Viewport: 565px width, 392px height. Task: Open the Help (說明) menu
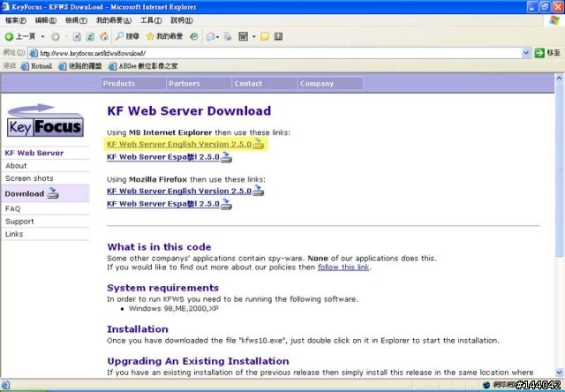pos(181,20)
